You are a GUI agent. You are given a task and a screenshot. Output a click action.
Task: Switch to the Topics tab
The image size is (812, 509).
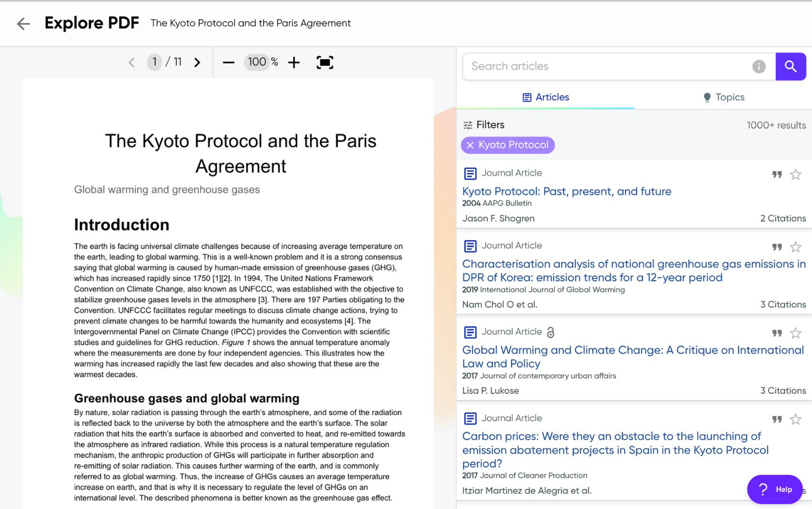pyautogui.click(x=723, y=97)
